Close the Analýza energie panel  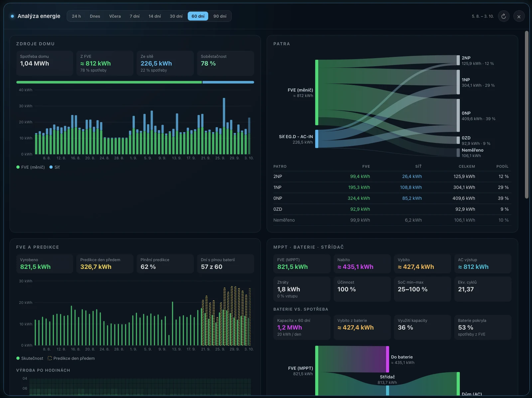519,16
